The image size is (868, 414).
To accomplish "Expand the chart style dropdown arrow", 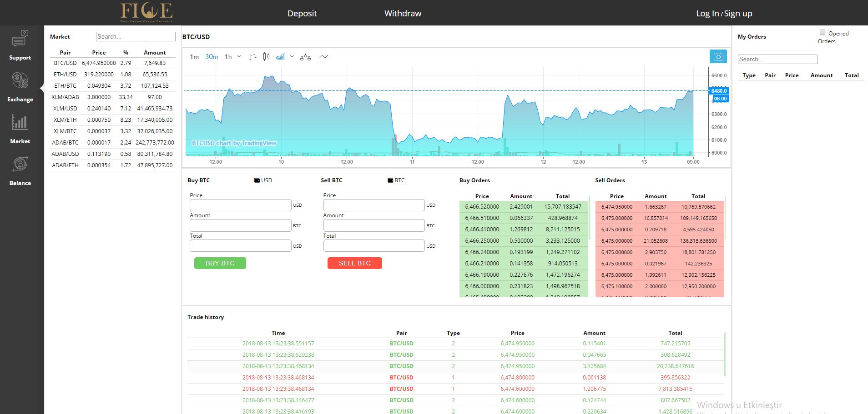I will pos(292,57).
